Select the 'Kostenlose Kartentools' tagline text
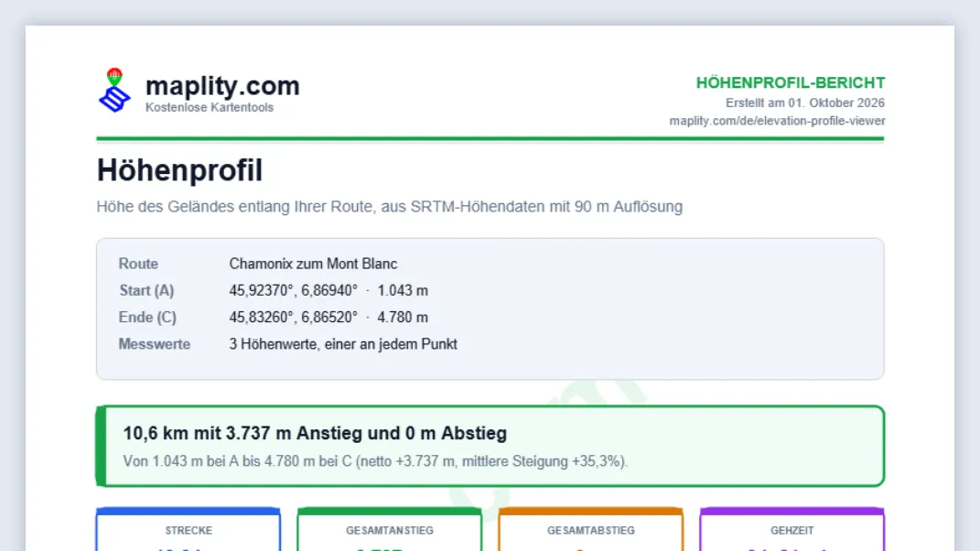The width and height of the screenshot is (980, 551). click(210, 108)
